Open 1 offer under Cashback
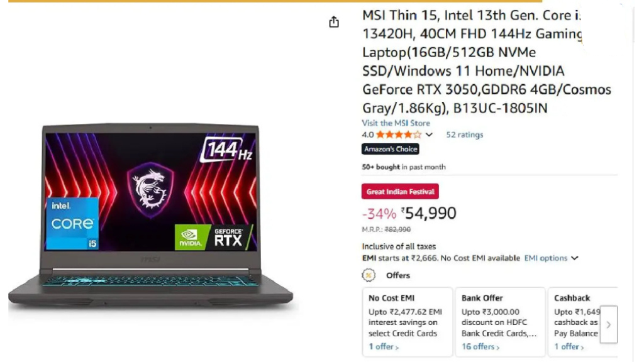This screenshot has width=644, height=362. [x=569, y=347]
